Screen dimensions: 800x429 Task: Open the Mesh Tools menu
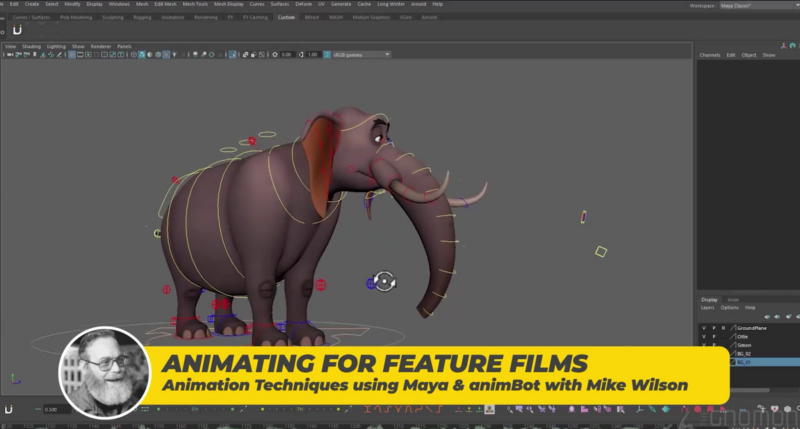coord(194,4)
